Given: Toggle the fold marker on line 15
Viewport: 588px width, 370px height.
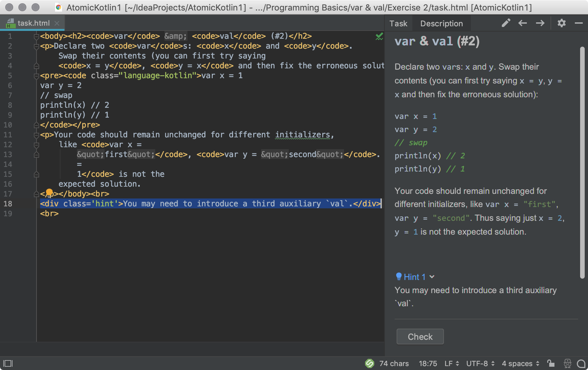Looking at the screenshot, I should pos(37,174).
